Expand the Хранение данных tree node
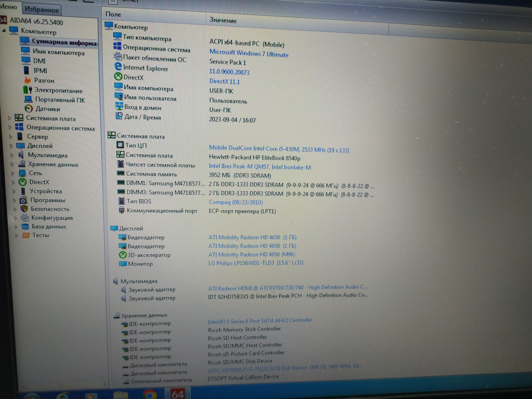 (x=12, y=164)
